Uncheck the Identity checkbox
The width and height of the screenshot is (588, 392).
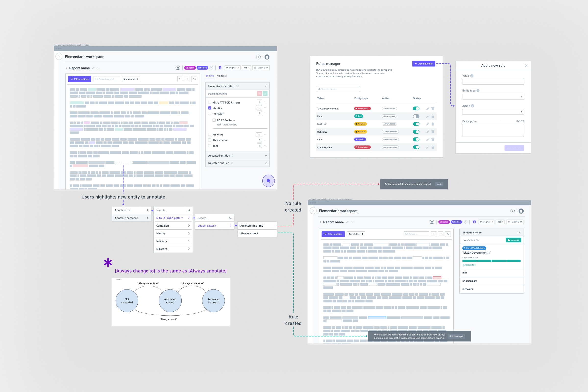click(x=210, y=108)
